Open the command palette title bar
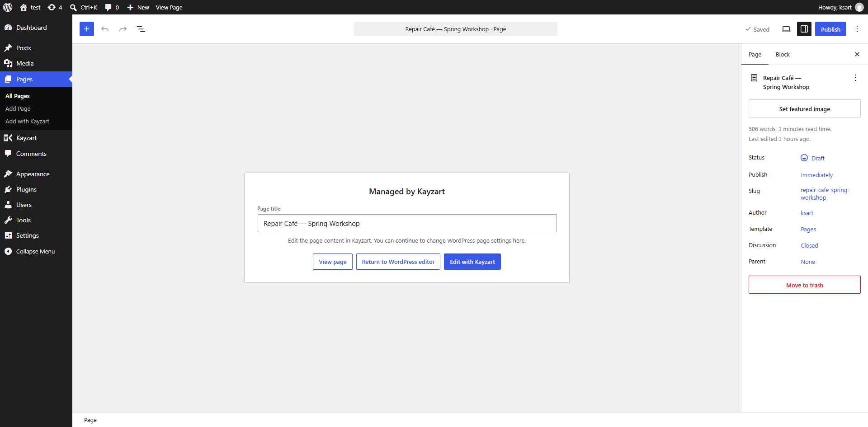868x427 pixels. [x=456, y=29]
